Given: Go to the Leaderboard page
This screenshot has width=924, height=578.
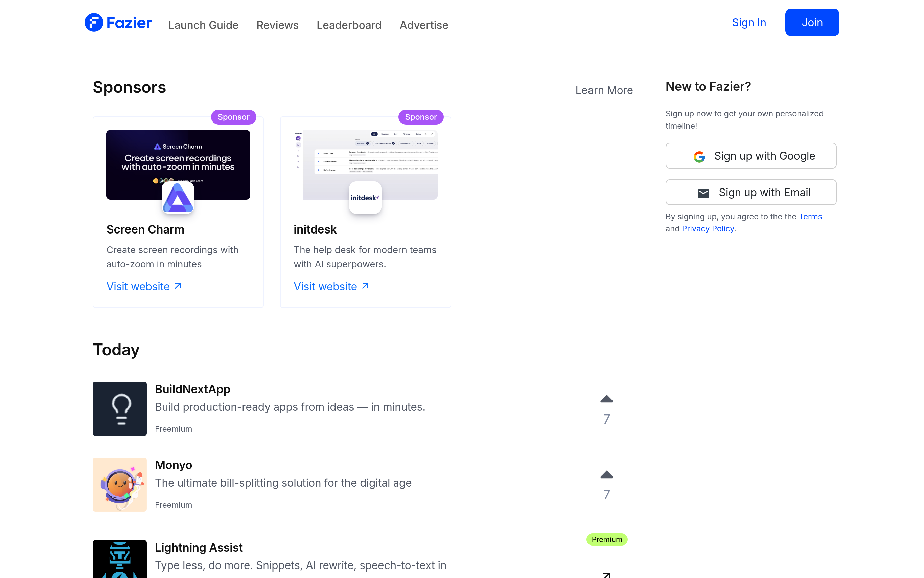Looking at the screenshot, I should click(x=349, y=25).
